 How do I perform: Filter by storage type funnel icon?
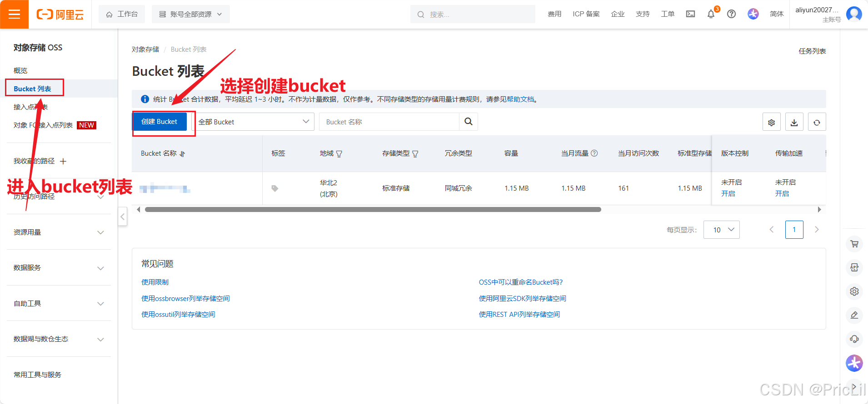[x=415, y=154]
